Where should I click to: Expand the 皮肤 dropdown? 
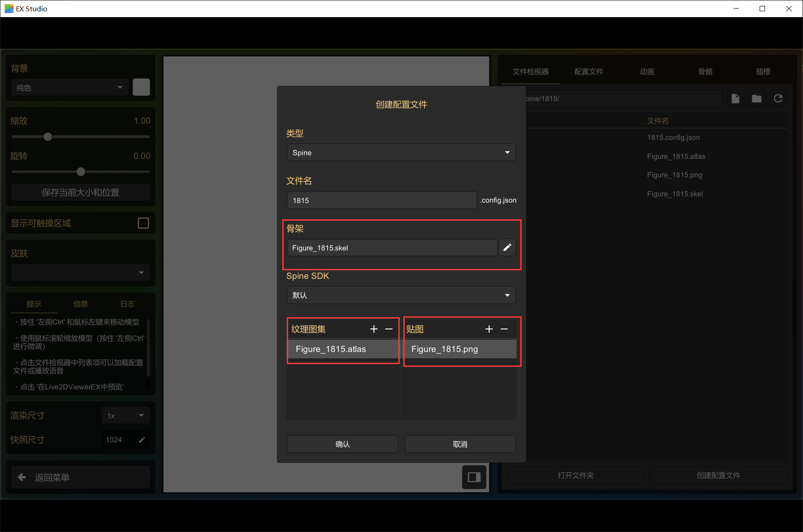[x=80, y=273]
